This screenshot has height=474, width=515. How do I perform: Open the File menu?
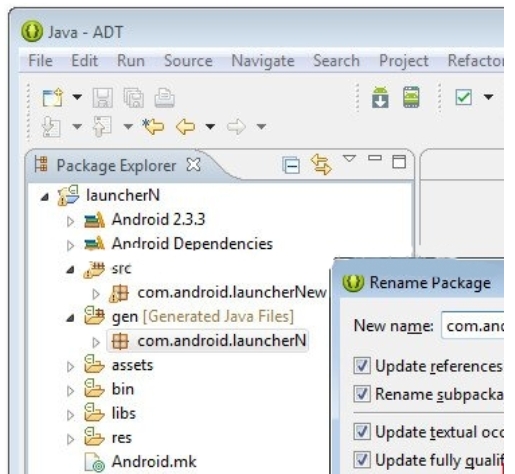click(41, 61)
